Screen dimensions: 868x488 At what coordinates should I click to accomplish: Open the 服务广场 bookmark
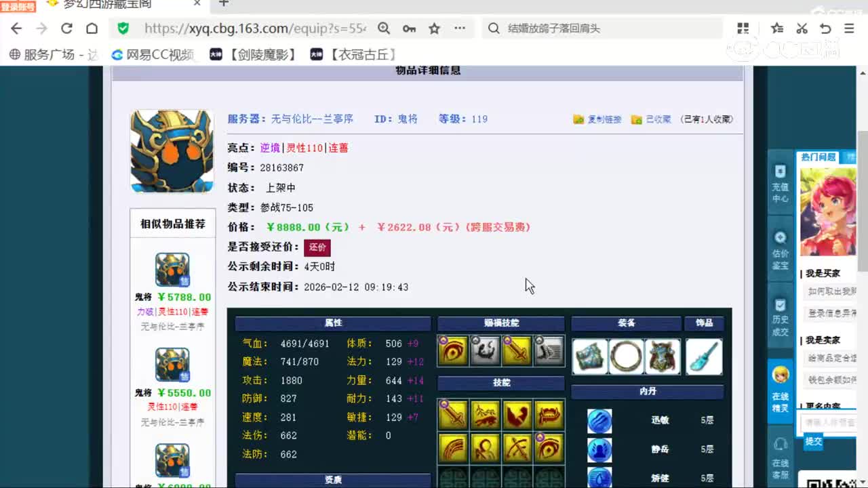(x=54, y=55)
